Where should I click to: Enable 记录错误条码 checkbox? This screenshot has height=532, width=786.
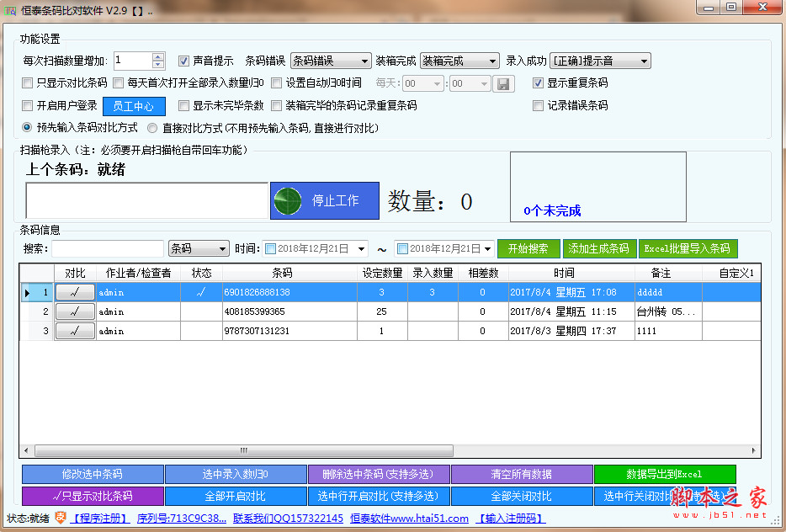[x=539, y=106]
